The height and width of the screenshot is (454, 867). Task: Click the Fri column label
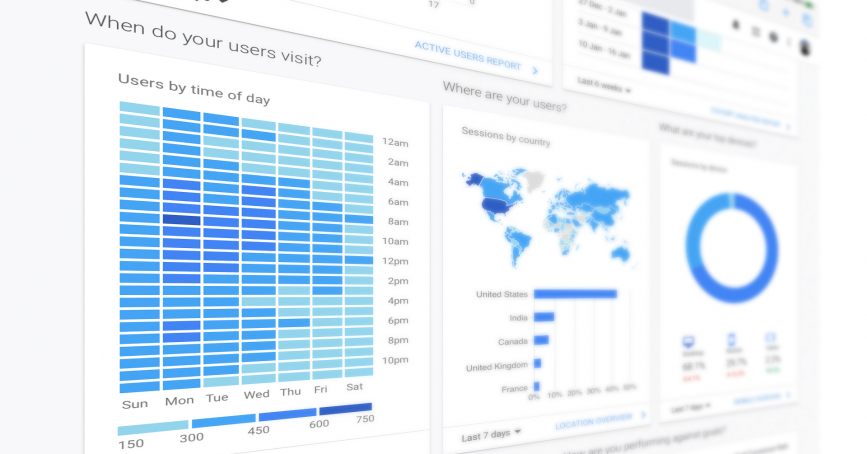(x=321, y=389)
